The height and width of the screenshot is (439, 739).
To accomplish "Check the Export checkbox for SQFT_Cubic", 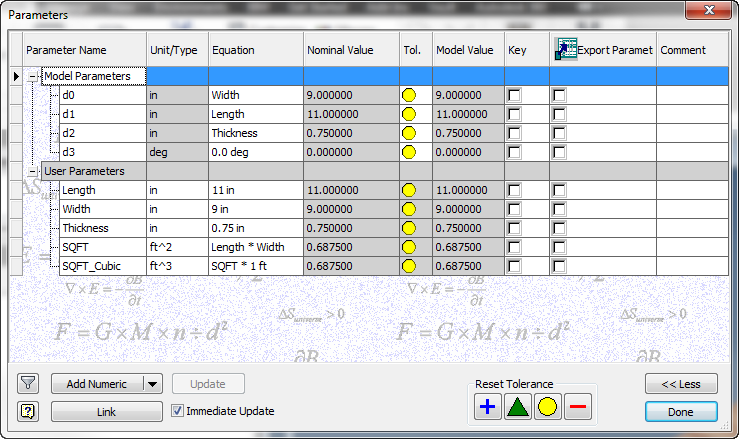I will click(559, 266).
